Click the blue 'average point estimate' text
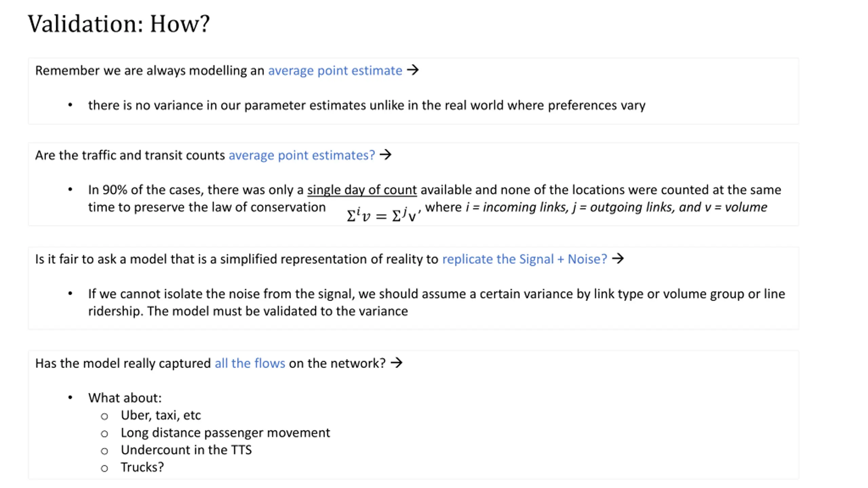 coord(335,70)
